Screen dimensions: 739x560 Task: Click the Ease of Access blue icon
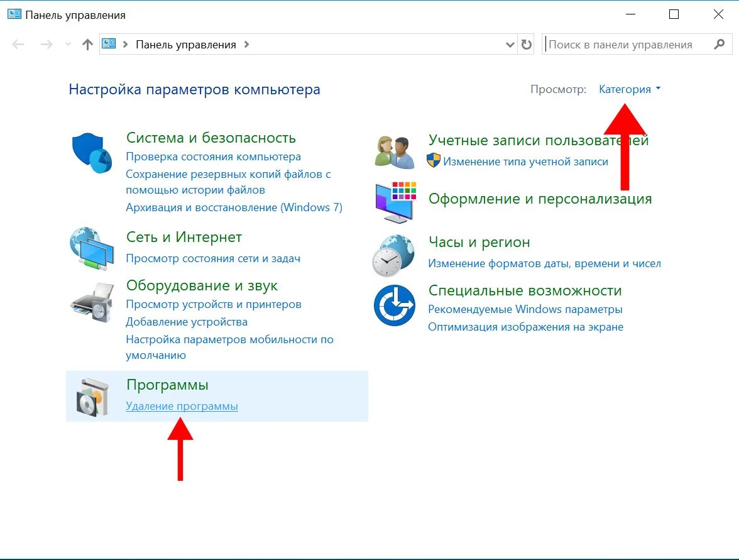[395, 305]
